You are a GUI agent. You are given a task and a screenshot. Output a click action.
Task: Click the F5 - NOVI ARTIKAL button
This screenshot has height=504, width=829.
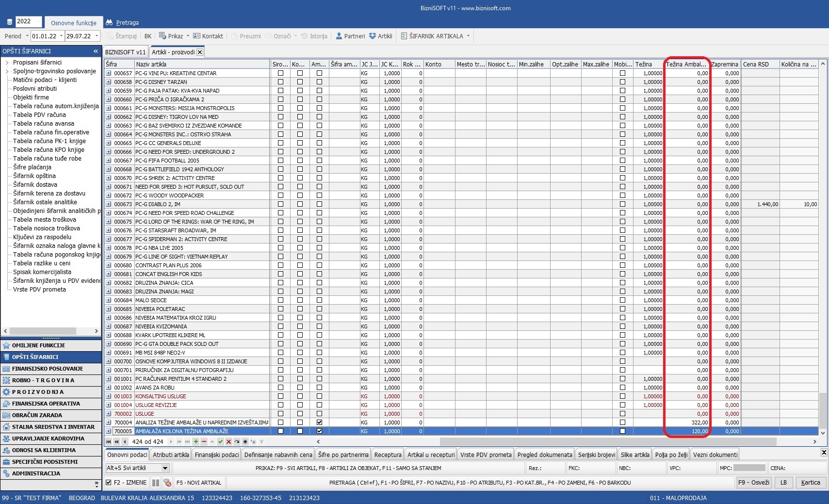click(x=199, y=483)
